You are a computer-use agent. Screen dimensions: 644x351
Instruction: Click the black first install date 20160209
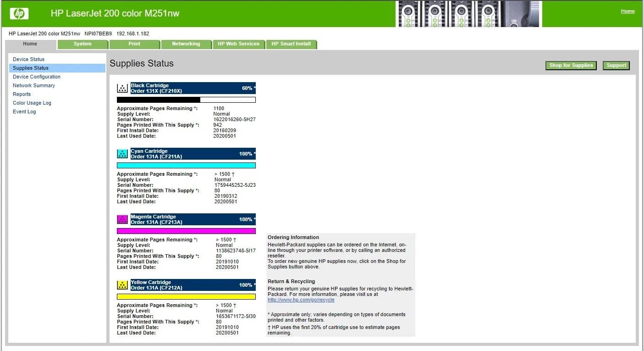tap(225, 130)
